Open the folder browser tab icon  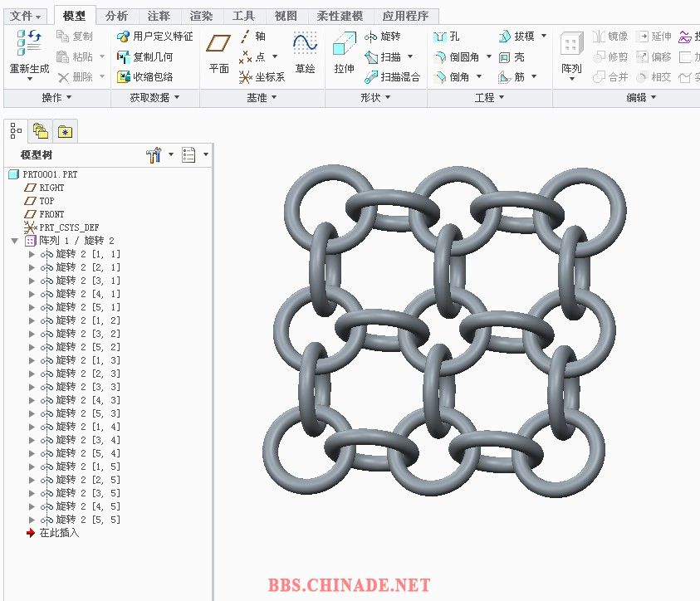pyautogui.click(x=40, y=131)
